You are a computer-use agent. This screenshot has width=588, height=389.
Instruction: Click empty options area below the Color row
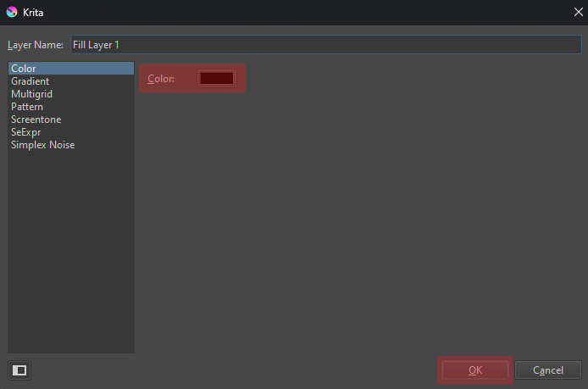(x=356, y=220)
